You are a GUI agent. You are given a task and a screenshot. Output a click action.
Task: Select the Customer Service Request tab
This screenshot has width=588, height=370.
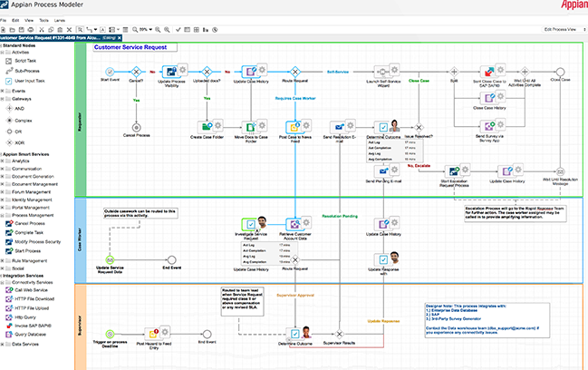point(54,36)
